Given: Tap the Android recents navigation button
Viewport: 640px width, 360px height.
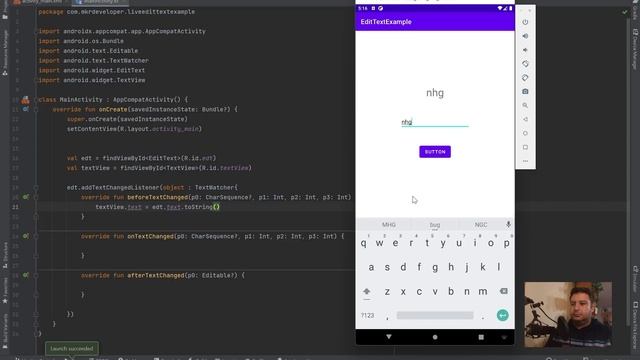Looking at the screenshot, I should pyautogui.click(x=481, y=337).
